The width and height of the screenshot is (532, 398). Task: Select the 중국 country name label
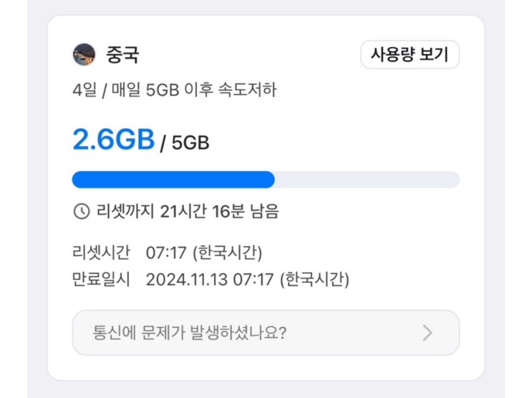click(121, 54)
